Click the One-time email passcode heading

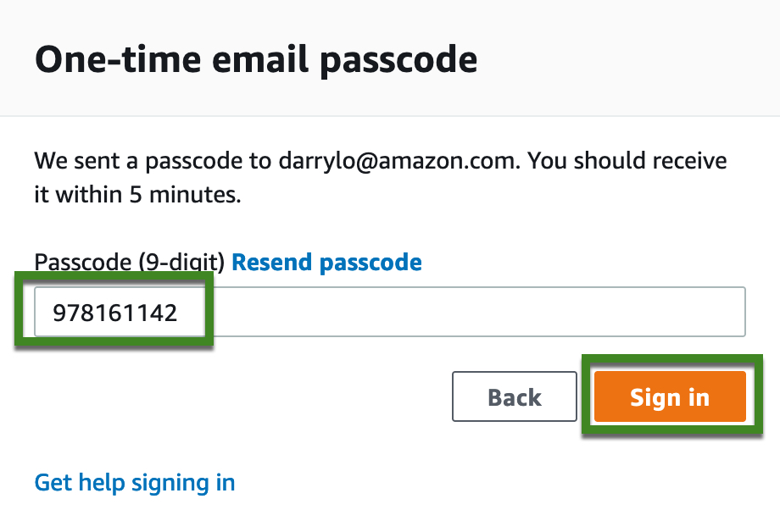[x=256, y=59]
